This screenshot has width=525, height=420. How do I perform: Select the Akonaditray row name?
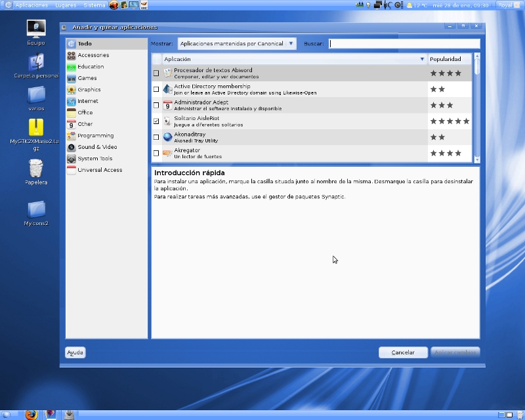click(190, 135)
